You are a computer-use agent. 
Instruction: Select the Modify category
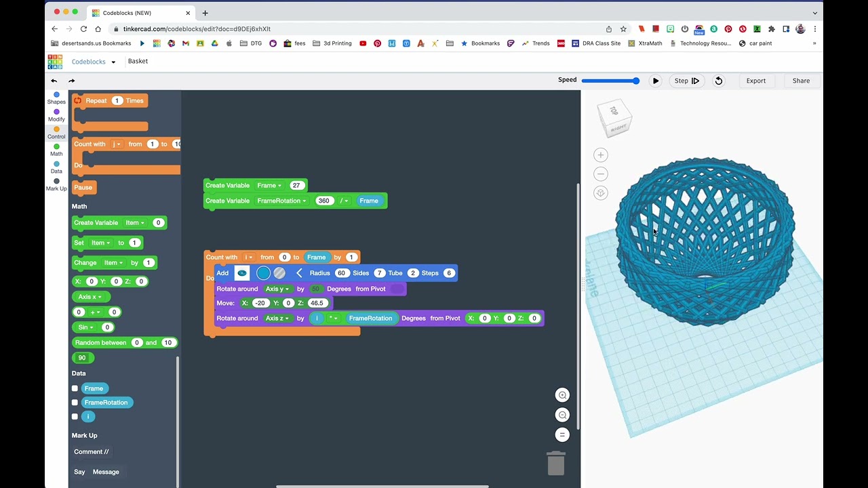point(56,116)
